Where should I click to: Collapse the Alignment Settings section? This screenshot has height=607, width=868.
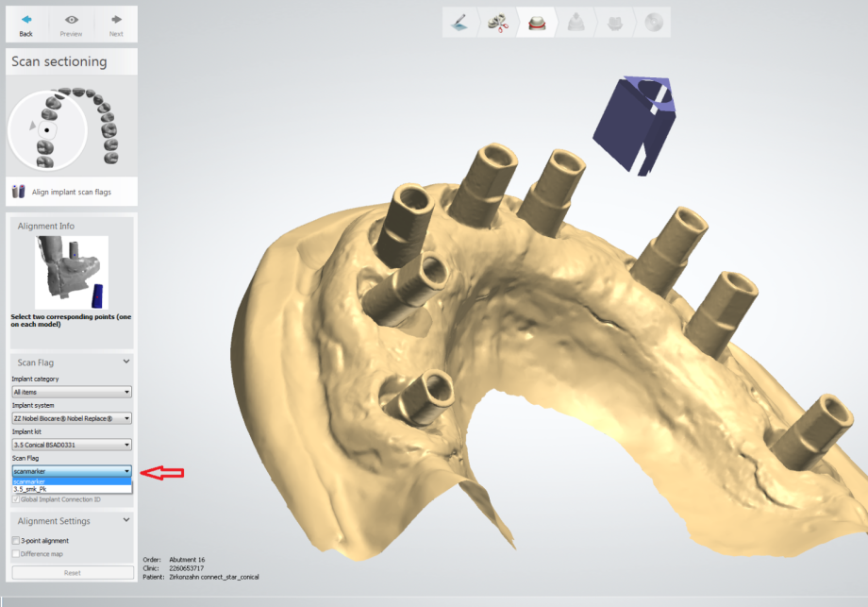click(x=126, y=521)
